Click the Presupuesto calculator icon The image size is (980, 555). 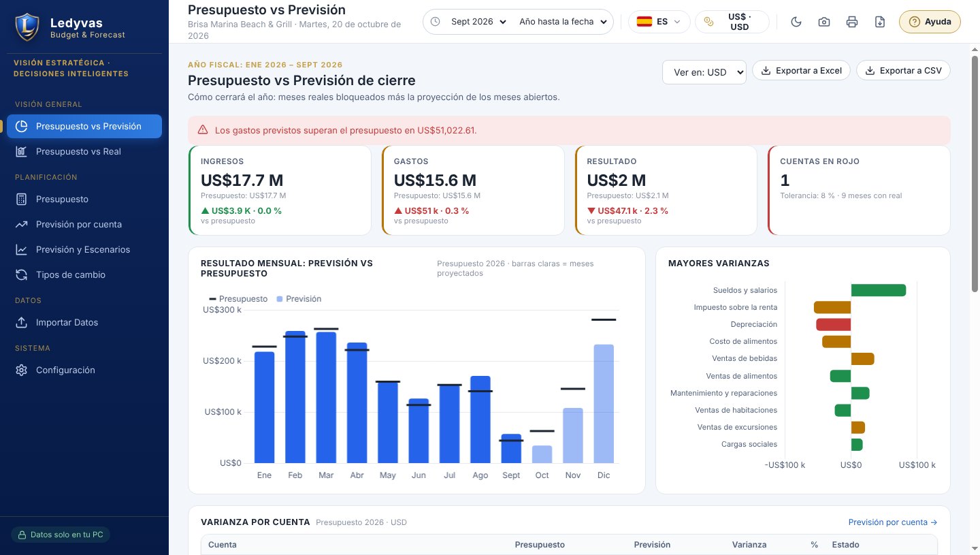point(22,200)
